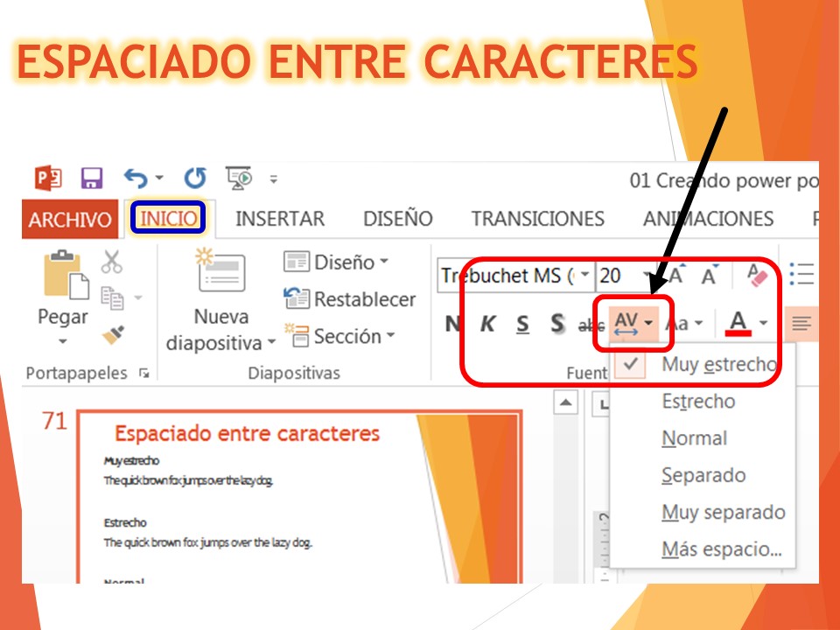Save the presentation with the floppy disk icon
This screenshot has width=840, height=630.
pos(92,178)
